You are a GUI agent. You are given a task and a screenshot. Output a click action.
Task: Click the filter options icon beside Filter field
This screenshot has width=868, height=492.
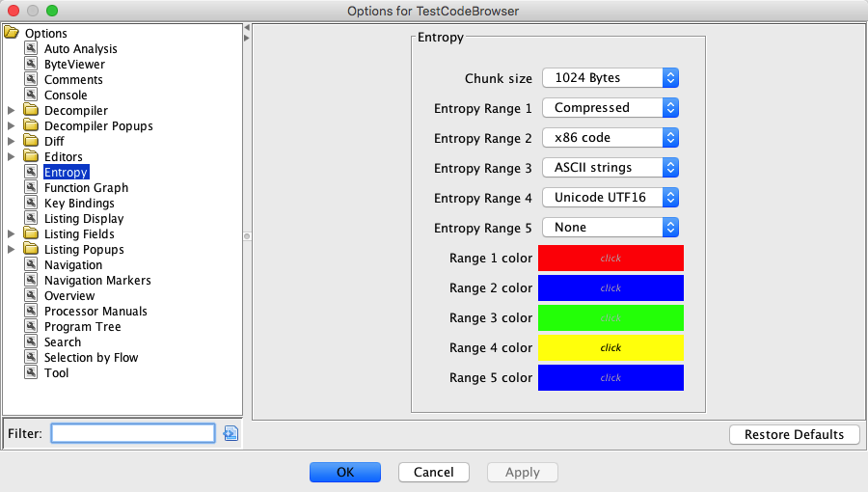[231, 433]
